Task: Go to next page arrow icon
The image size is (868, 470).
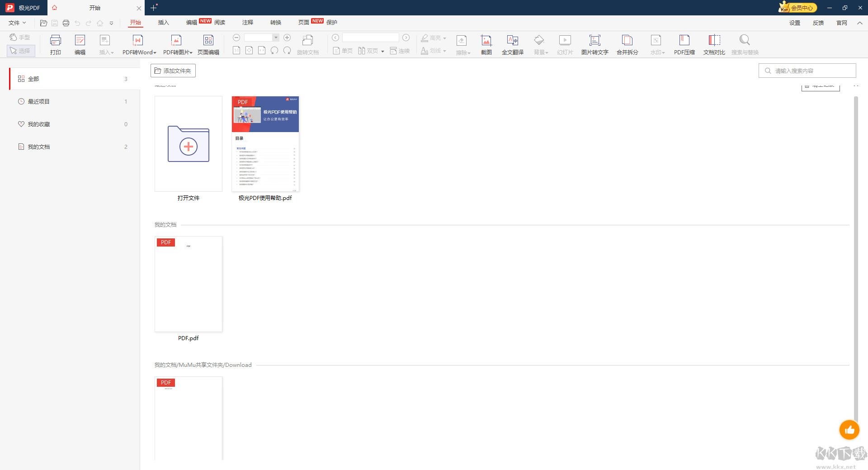Action: click(406, 38)
